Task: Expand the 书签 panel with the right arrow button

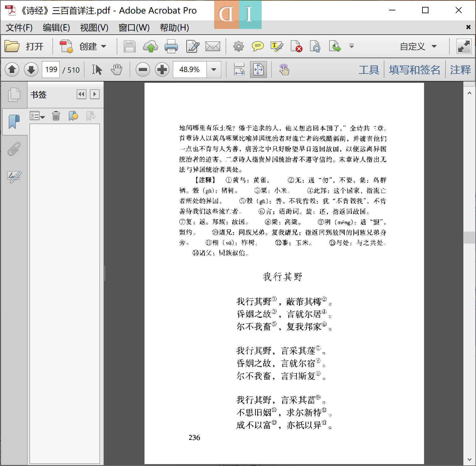Action: click(95, 94)
